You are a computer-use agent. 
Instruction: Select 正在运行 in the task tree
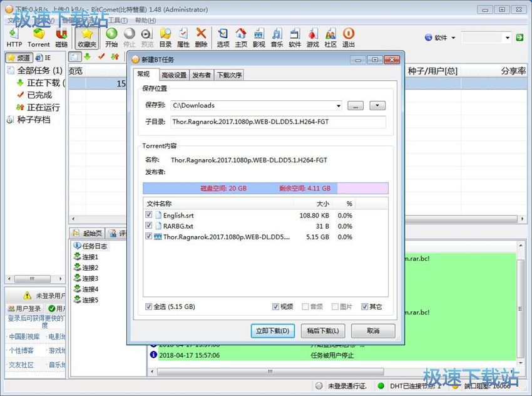pyautogui.click(x=38, y=107)
